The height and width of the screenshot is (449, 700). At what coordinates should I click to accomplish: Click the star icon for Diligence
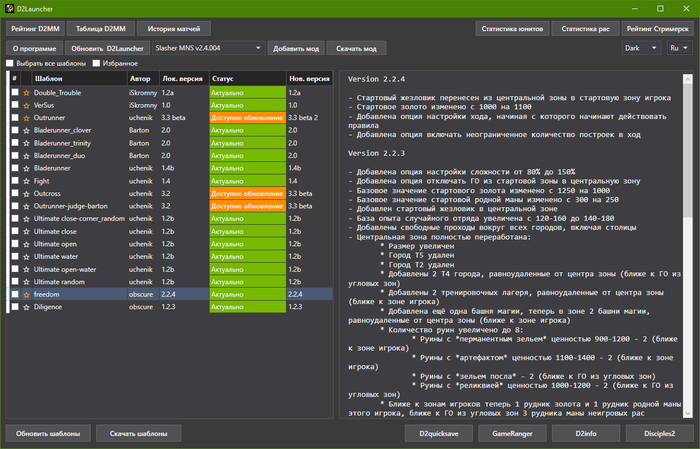pos(27,307)
